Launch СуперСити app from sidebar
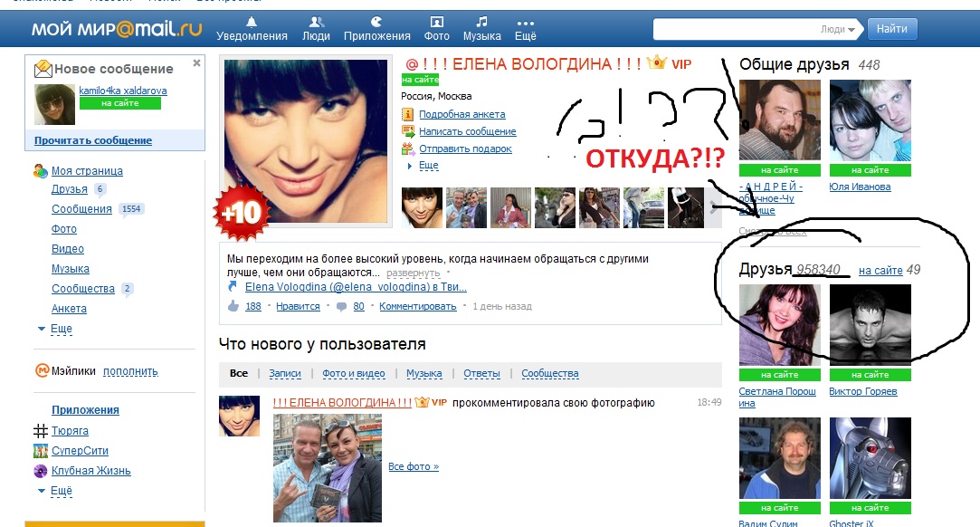The image size is (980, 527). 80,451
